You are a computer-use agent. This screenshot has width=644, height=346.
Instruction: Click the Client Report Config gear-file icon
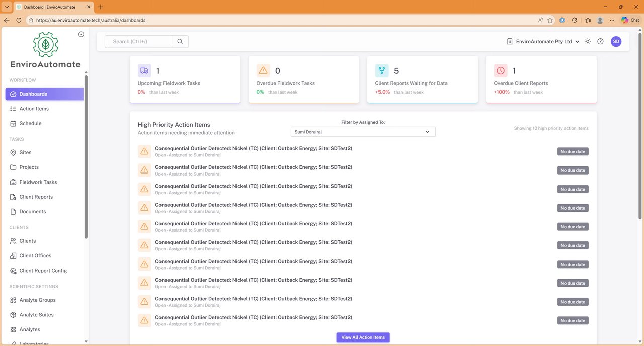click(x=13, y=271)
